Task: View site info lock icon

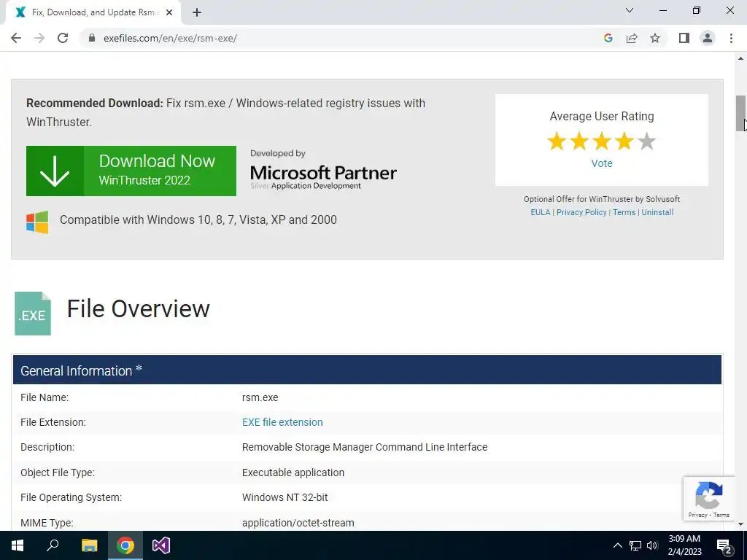Action: pyautogui.click(x=92, y=38)
